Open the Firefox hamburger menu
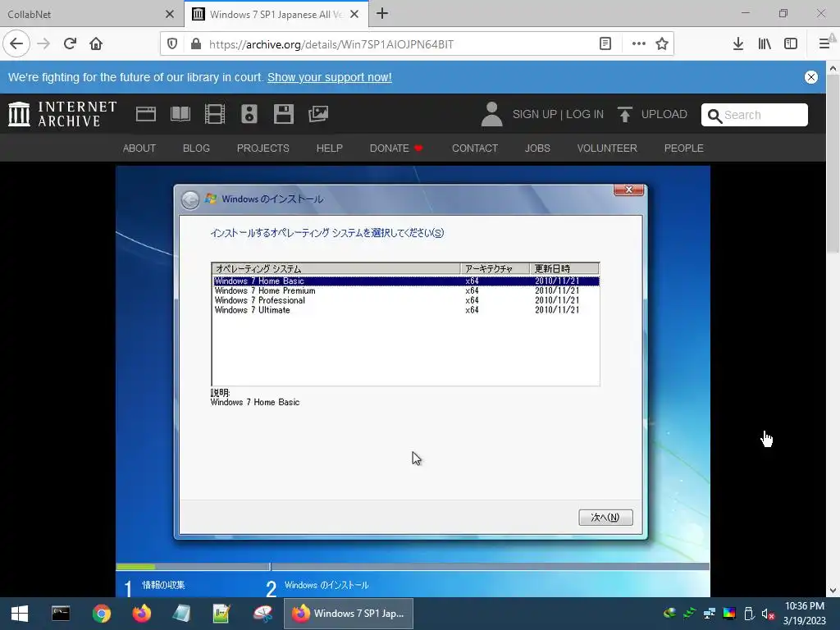The height and width of the screenshot is (630, 840). tap(824, 44)
